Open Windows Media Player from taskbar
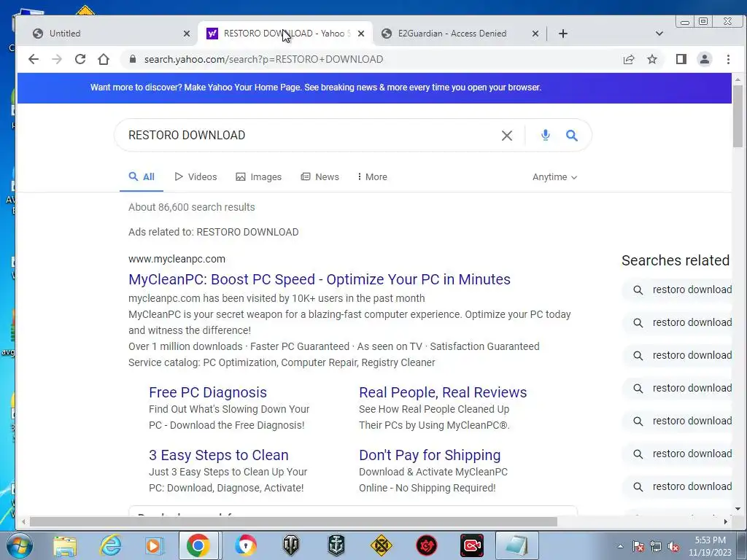This screenshot has width=747, height=560. click(x=154, y=545)
